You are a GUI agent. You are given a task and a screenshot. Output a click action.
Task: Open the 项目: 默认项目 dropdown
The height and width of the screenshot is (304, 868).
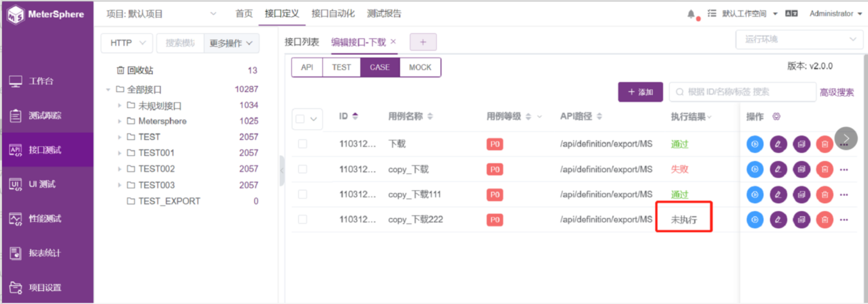(161, 14)
